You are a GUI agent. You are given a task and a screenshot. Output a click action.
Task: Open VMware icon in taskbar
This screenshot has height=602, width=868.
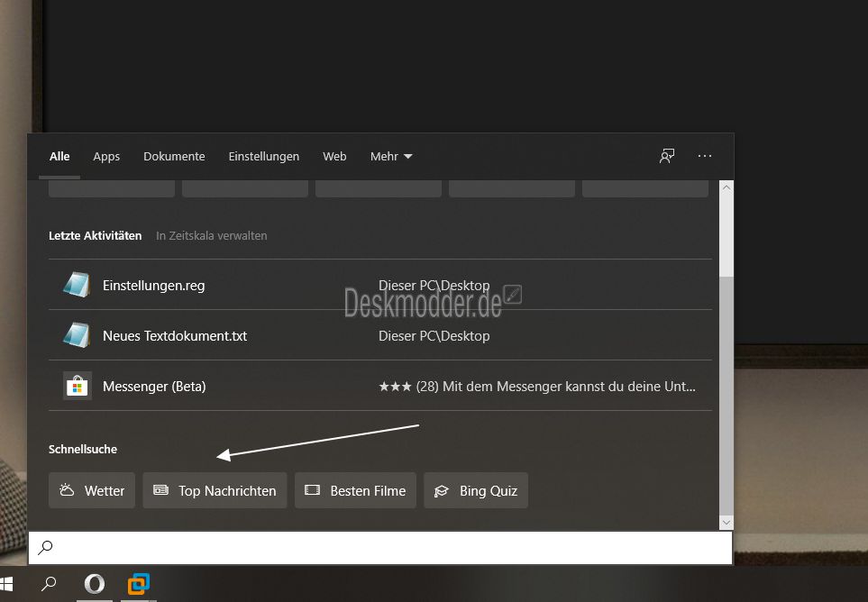pyautogui.click(x=139, y=584)
